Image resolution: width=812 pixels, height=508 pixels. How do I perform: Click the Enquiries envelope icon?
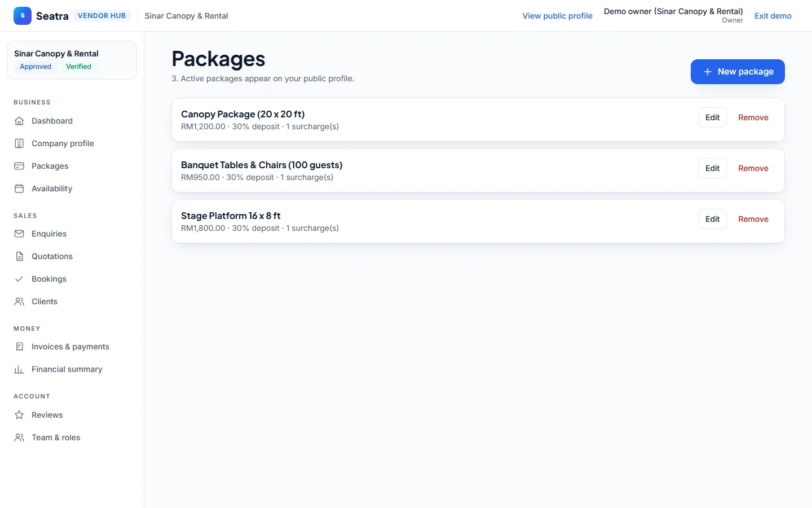coord(19,234)
